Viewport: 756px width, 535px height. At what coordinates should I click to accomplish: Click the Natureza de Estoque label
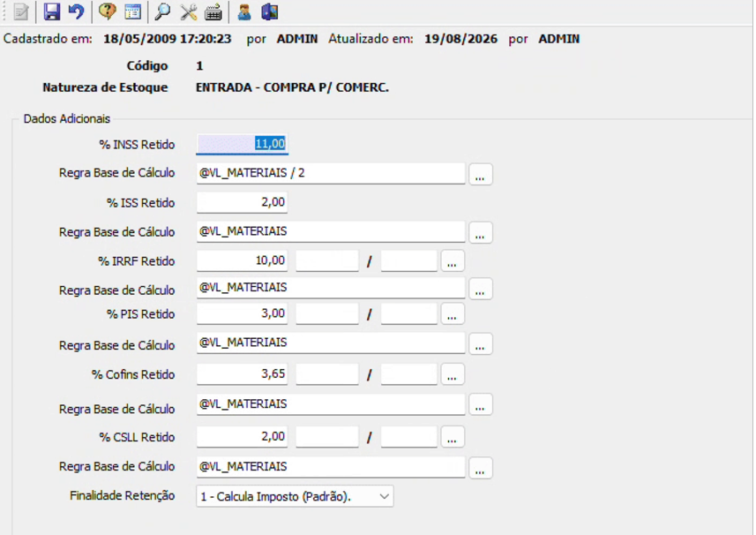(x=105, y=87)
